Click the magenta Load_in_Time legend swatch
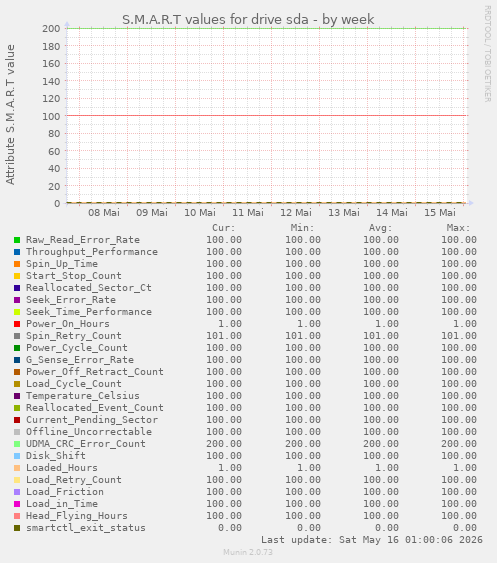Screen dimensions: 497x563 click(x=17, y=504)
